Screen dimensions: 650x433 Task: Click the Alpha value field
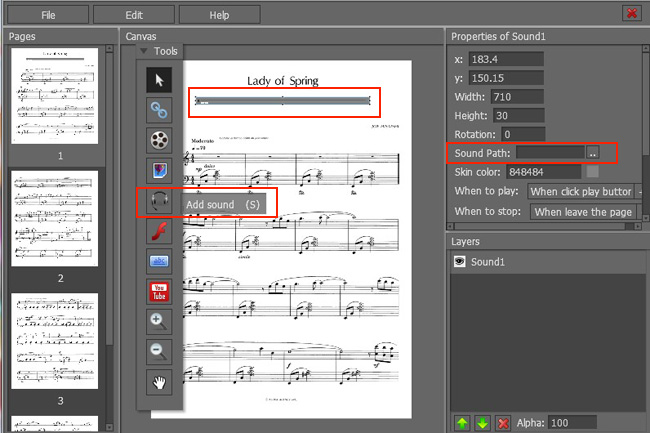click(x=572, y=423)
